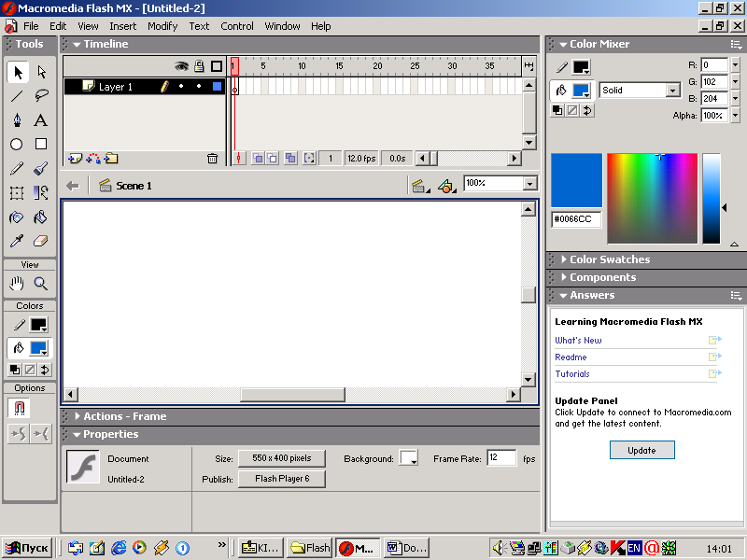The image size is (747, 560).
Task: Open the Background color swatch in Properties
Action: coord(409,458)
